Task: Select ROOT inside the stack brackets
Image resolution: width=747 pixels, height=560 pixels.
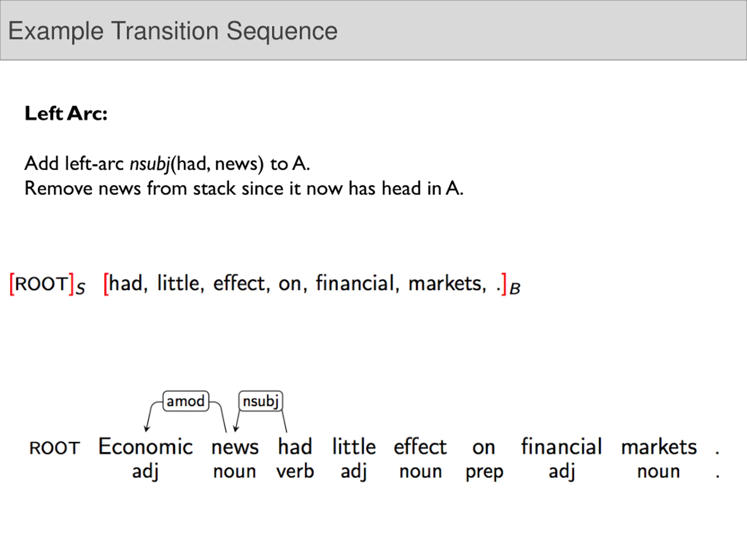Action: [42, 283]
